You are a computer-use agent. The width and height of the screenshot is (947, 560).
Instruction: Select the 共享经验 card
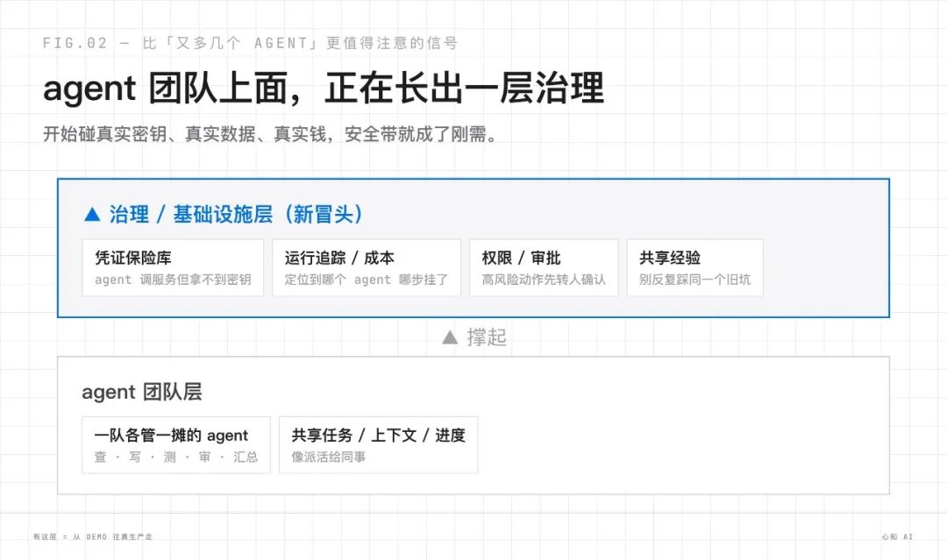695,268
